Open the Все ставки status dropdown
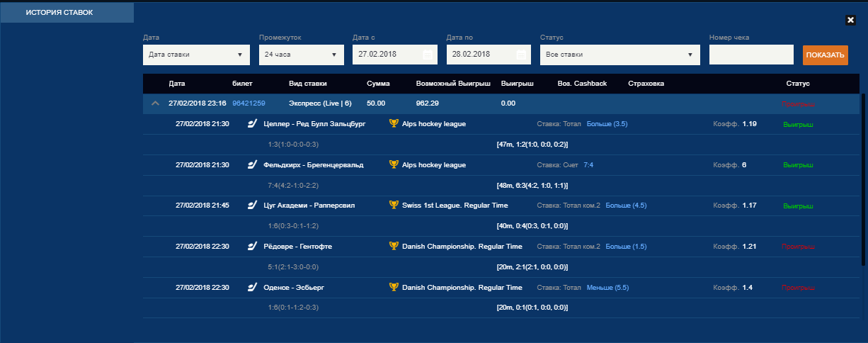868x343 pixels. (x=620, y=55)
